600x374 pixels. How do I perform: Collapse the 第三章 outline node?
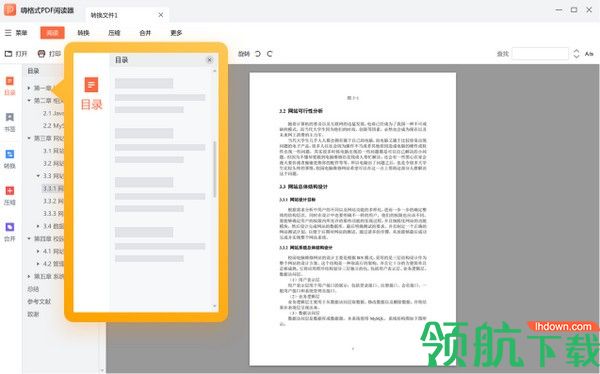[29, 138]
